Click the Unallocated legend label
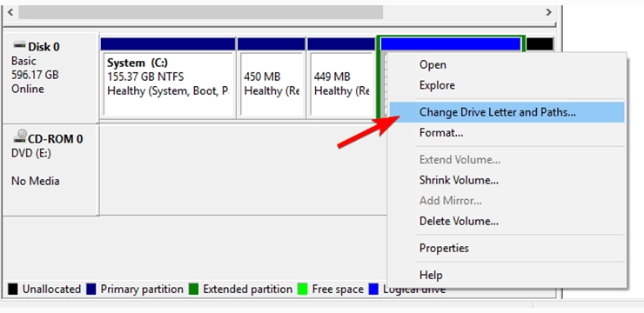Viewport: 644px width, 313px height. [x=51, y=290]
